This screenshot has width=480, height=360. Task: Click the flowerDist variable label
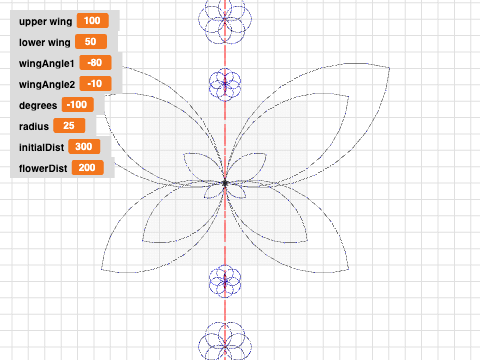(x=43, y=168)
